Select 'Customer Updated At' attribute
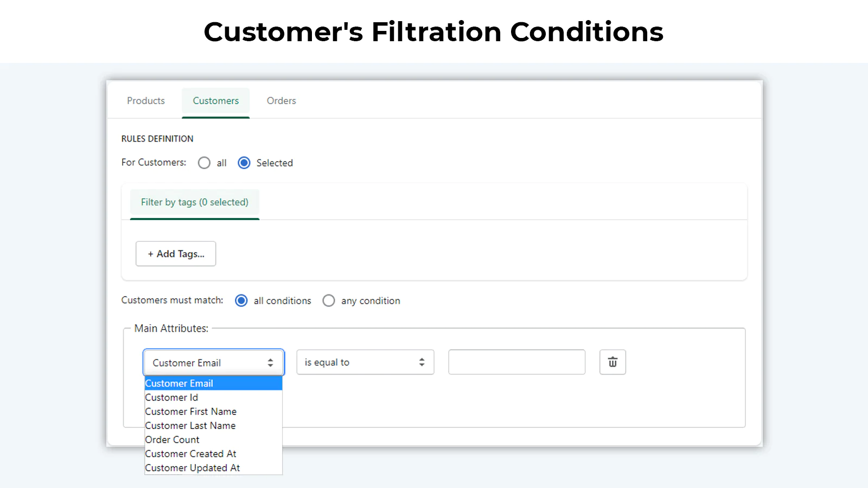The image size is (868, 488). tap(193, 468)
